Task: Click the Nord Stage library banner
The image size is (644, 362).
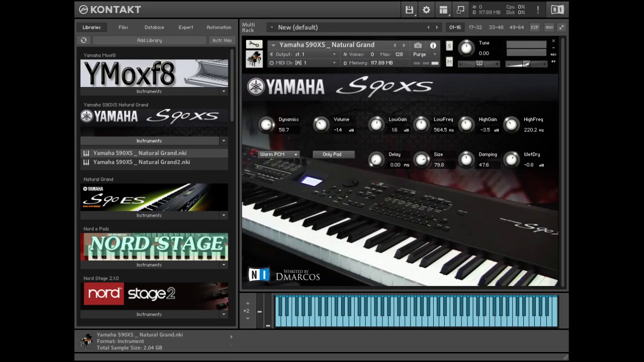Action: pyautogui.click(x=154, y=246)
